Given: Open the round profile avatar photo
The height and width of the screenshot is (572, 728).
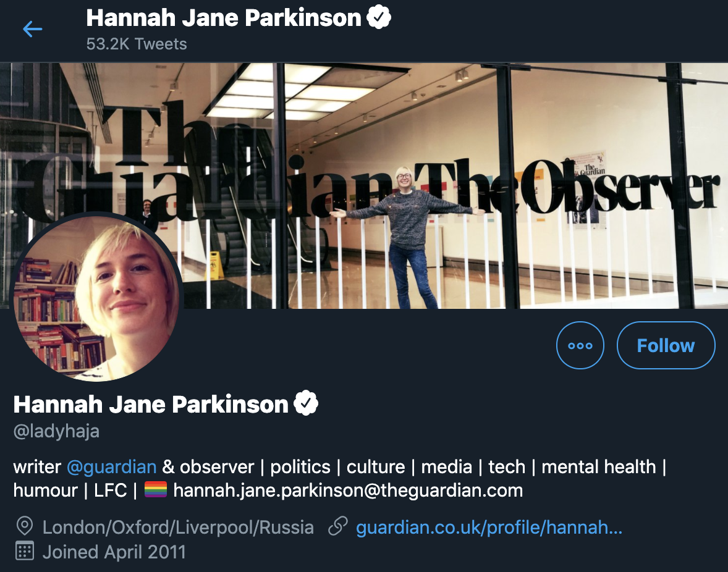Looking at the screenshot, I should tap(96, 297).
